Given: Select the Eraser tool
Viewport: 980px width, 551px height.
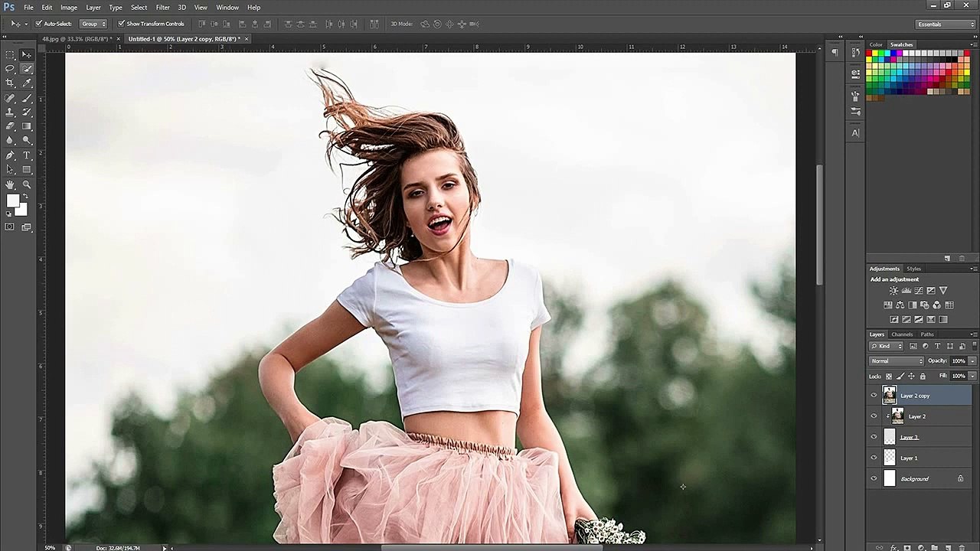Looking at the screenshot, I should pyautogui.click(x=10, y=126).
